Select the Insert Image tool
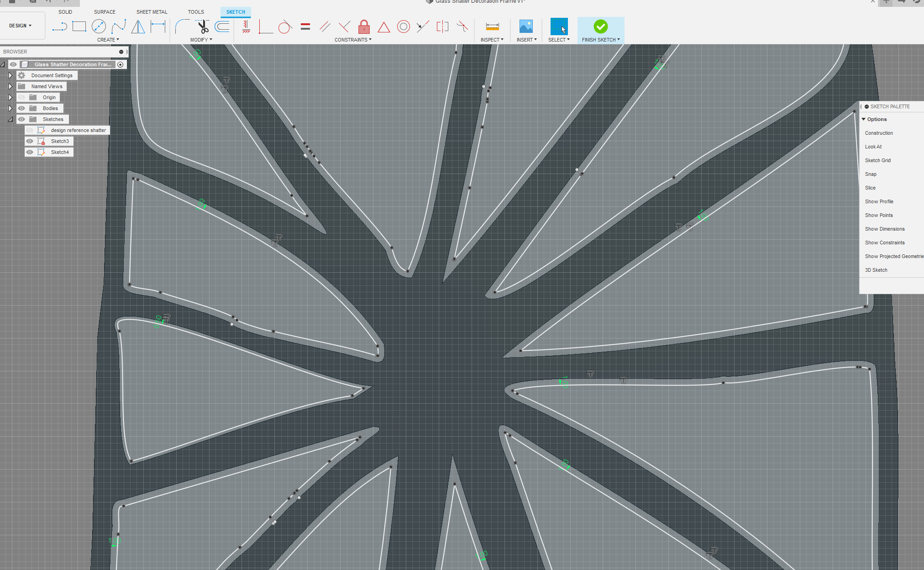 [526, 26]
